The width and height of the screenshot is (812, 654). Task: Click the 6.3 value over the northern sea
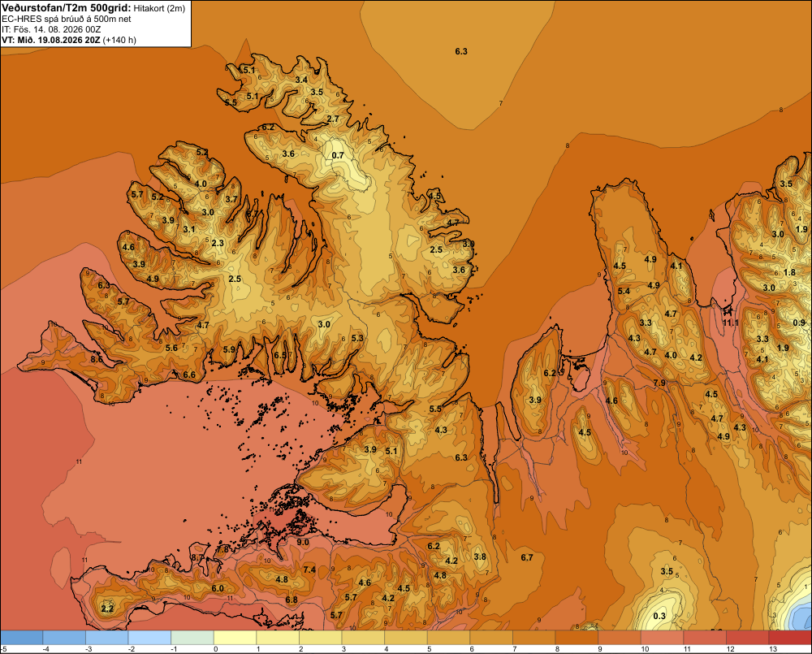pyautogui.click(x=461, y=51)
